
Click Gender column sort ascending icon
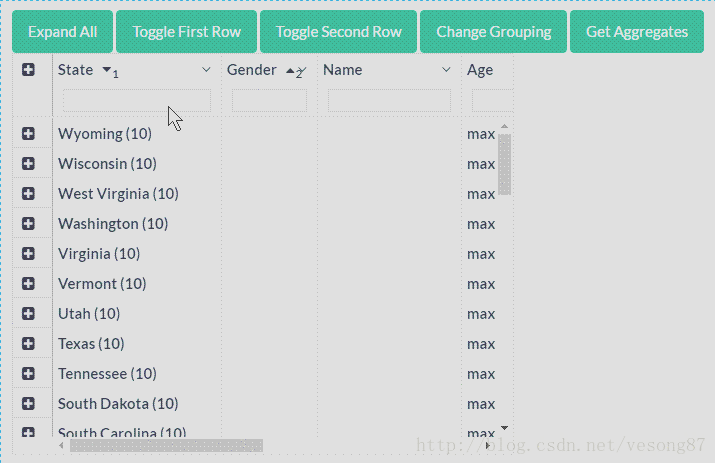291,71
